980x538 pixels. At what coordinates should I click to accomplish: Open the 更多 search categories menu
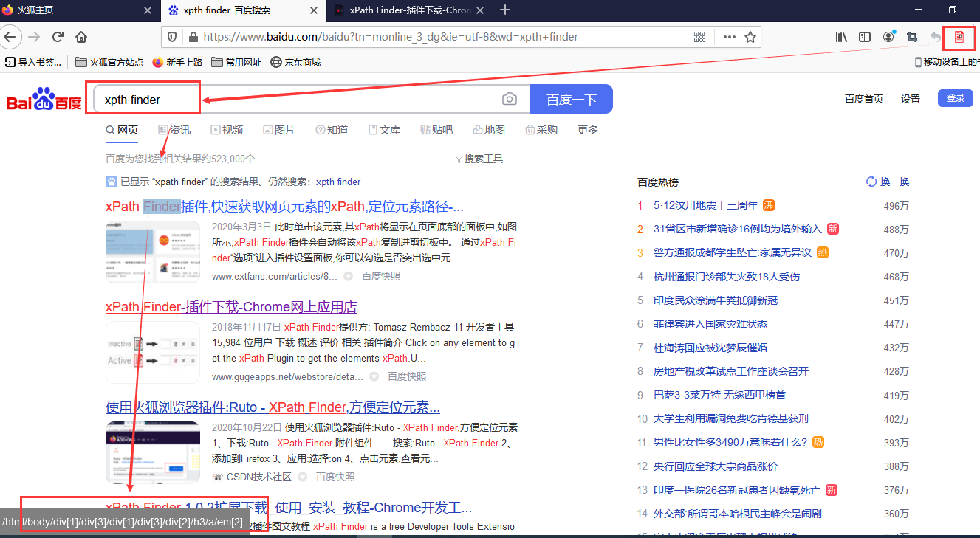pos(588,130)
